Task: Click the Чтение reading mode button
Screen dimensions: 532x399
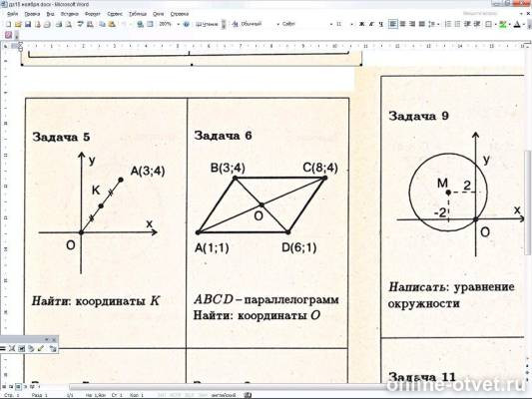Action: (207, 24)
